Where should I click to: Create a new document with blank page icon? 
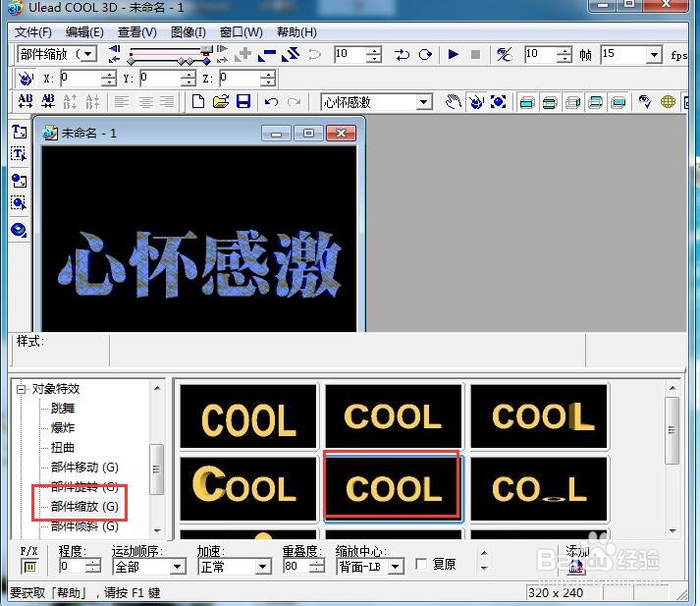tap(197, 102)
